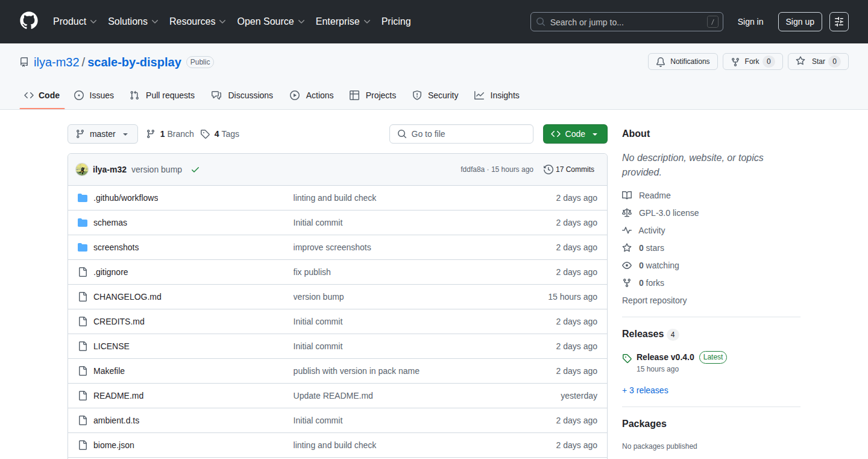Expand the Solutions menu
The width and height of the screenshot is (868, 459).
[x=133, y=21]
